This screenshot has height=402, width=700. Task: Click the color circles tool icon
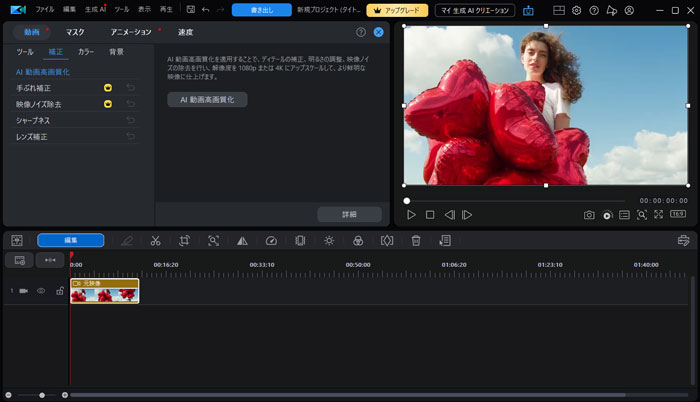tap(358, 241)
